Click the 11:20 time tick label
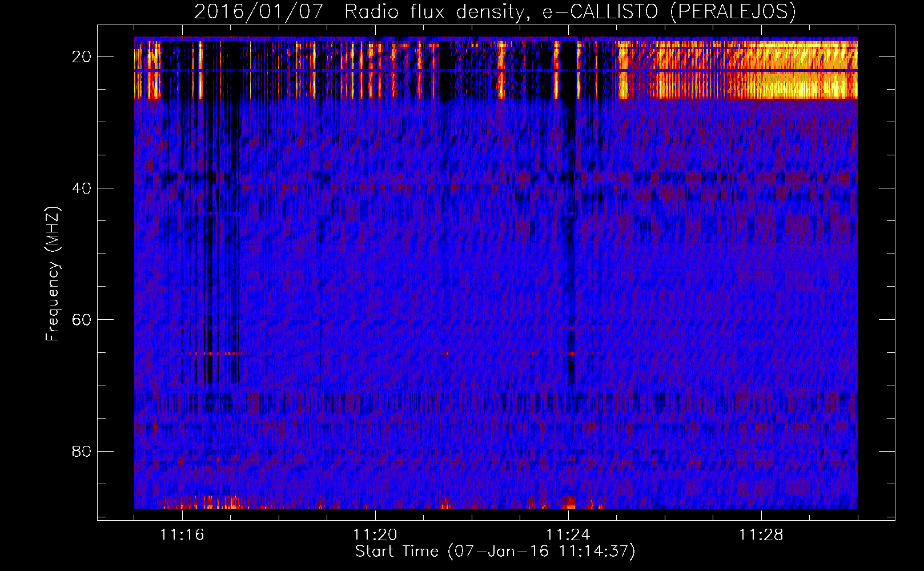The height and width of the screenshot is (571, 924). click(375, 534)
